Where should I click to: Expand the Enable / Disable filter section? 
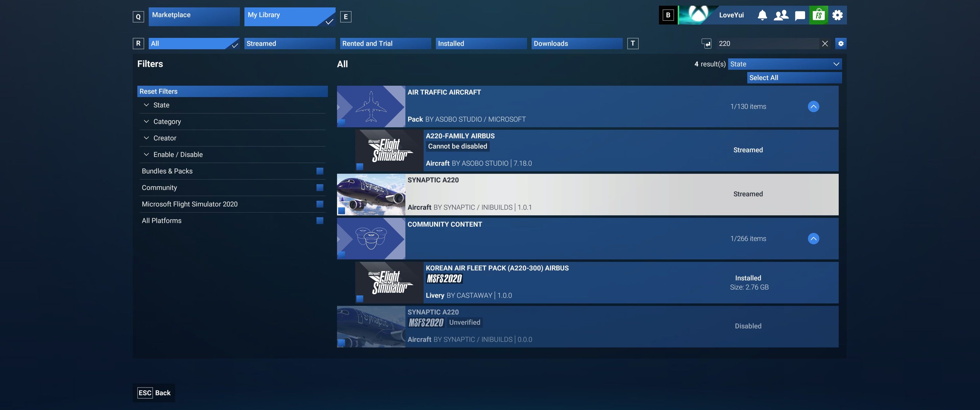(232, 154)
